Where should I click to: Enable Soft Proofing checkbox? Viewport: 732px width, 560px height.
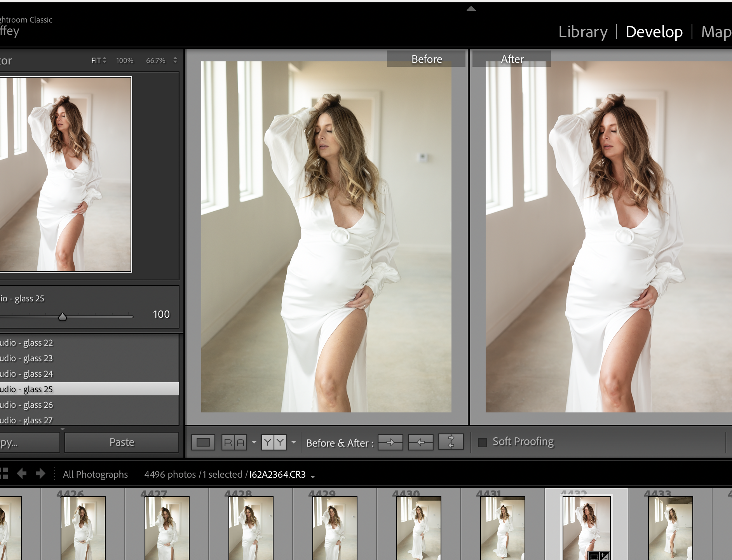pyautogui.click(x=482, y=442)
